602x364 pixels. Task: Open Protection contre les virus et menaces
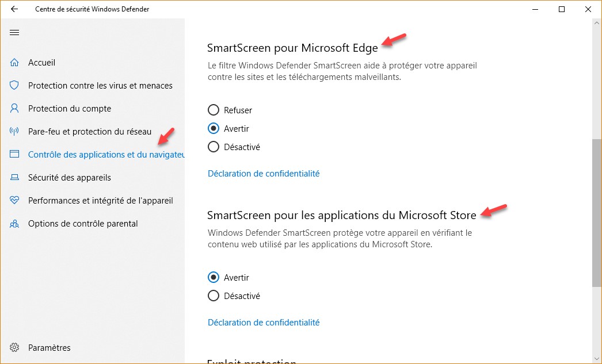point(100,86)
